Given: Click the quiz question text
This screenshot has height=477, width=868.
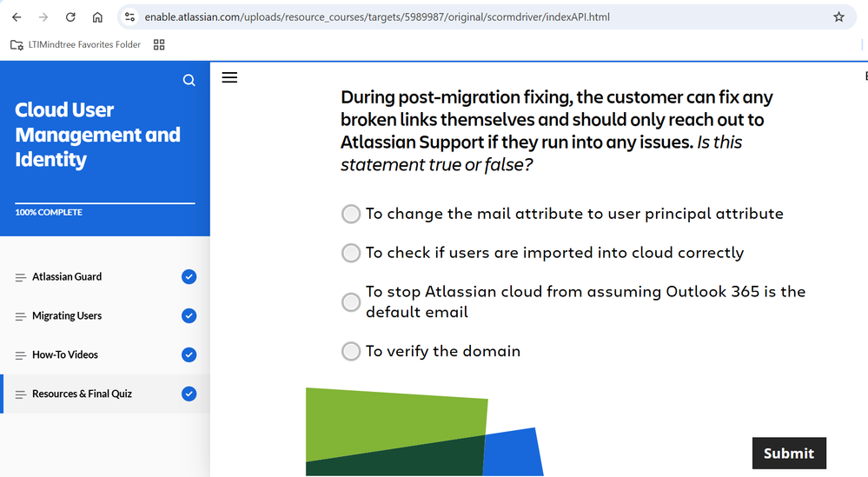Looking at the screenshot, I should (x=556, y=130).
